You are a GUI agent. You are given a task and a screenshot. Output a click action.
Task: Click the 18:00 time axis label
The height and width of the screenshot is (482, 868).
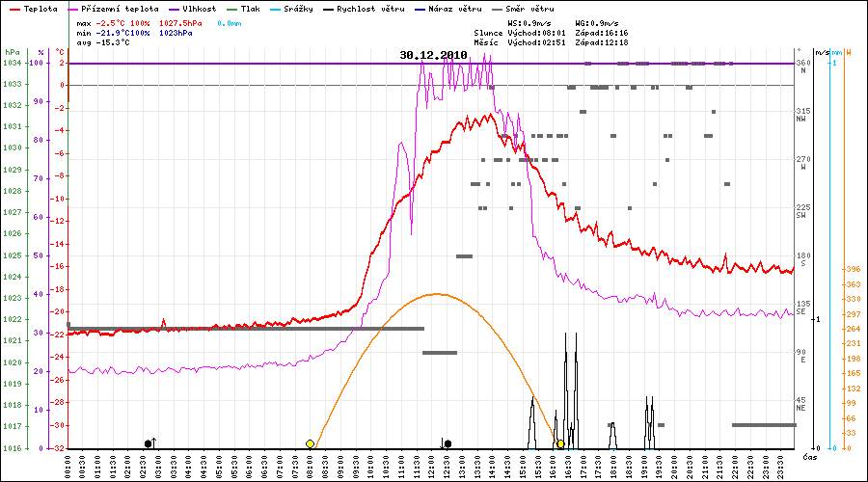pos(614,467)
